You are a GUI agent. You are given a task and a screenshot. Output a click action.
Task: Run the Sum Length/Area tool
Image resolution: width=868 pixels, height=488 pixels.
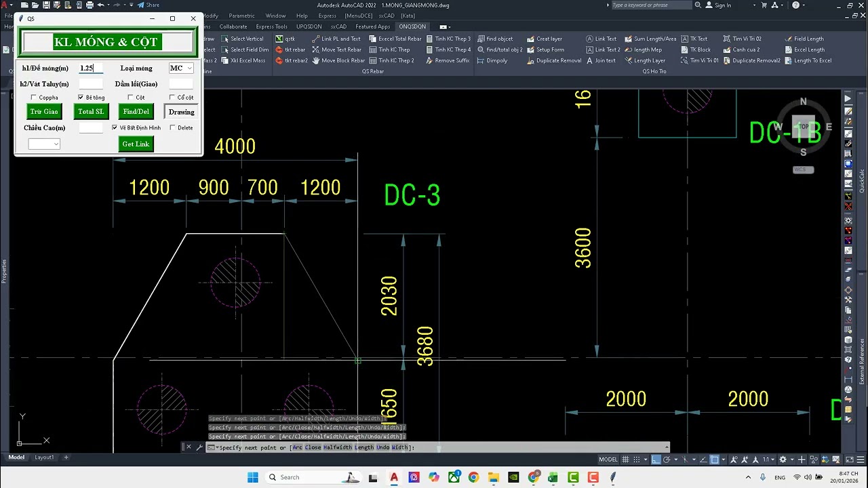(x=650, y=39)
